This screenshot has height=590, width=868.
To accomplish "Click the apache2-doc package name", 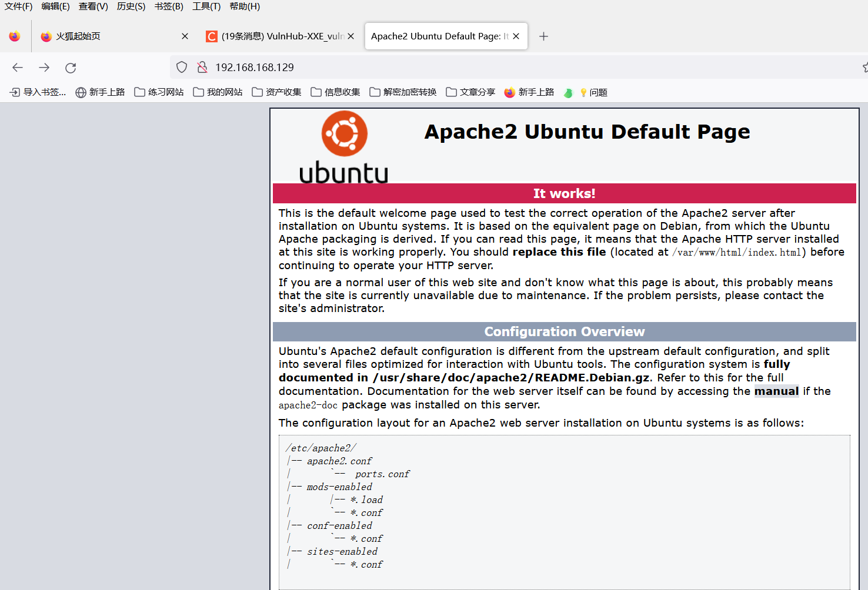I will (308, 405).
